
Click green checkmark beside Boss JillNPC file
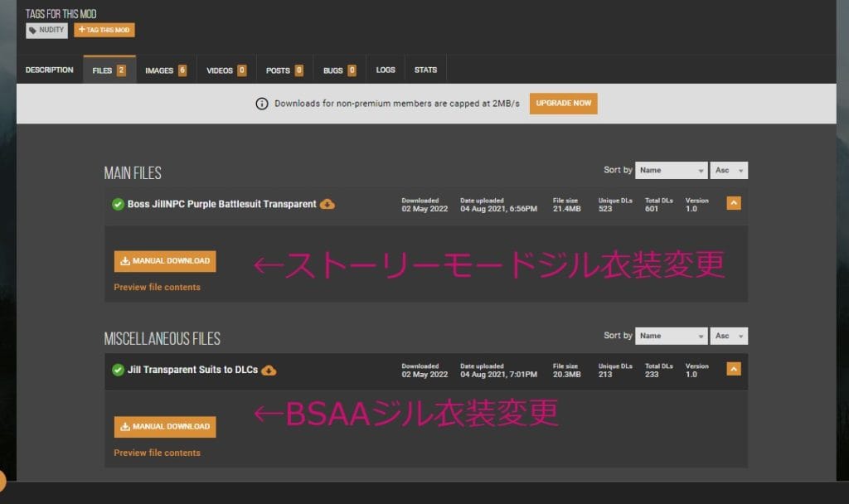tap(118, 204)
